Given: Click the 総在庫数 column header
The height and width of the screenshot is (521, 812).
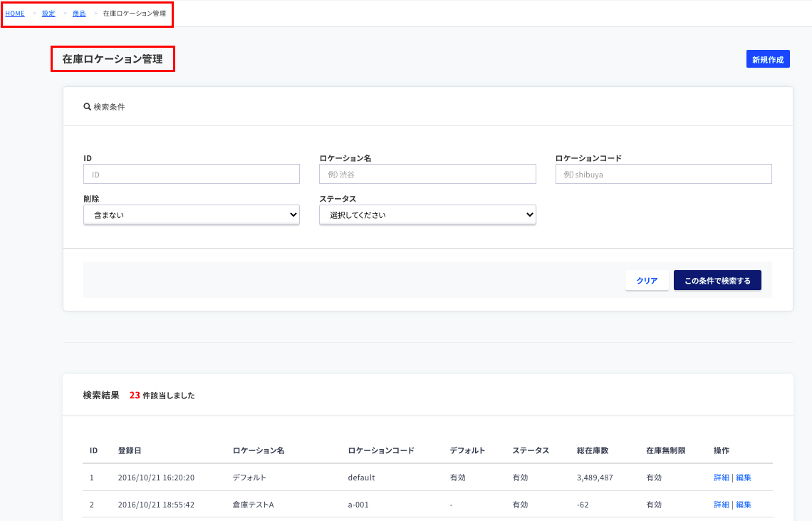Looking at the screenshot, I should (593, 450).
